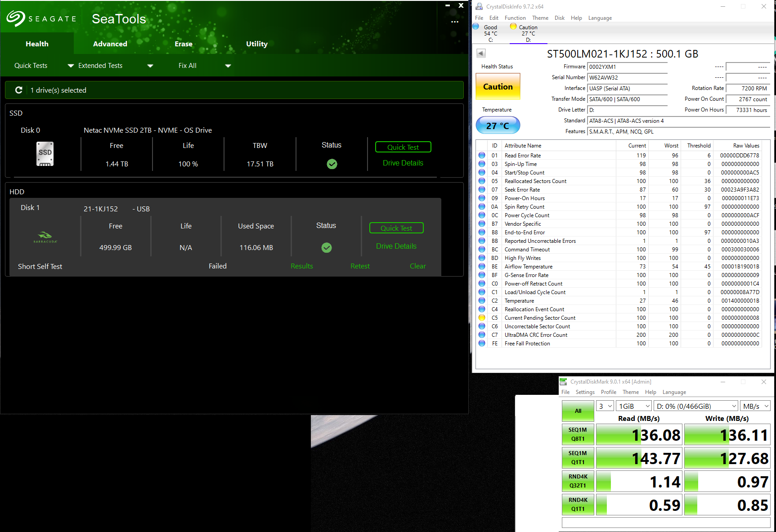Open the D: 0% target drive dropdown
The width and height of the screenshot is (776, 532).
[x=696, y=406]
